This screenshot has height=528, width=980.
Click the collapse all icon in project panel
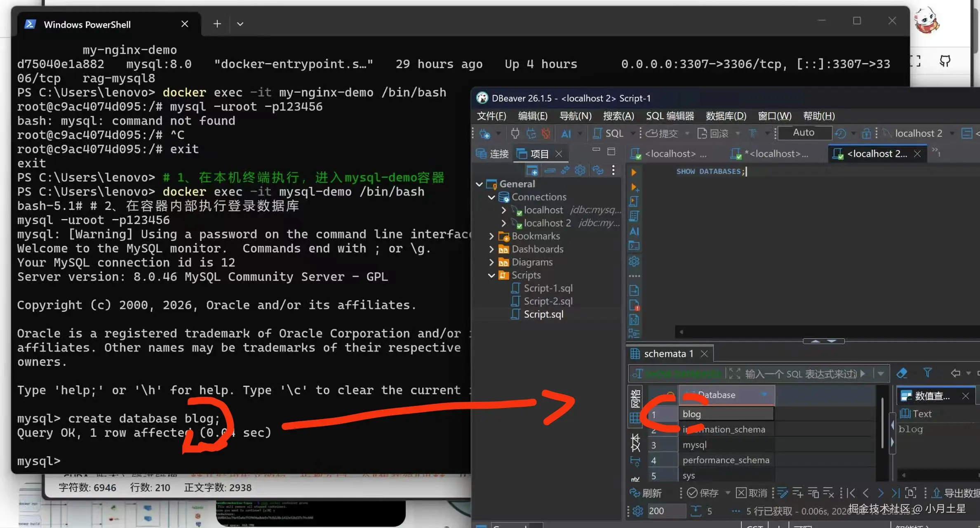click(550, 170)
